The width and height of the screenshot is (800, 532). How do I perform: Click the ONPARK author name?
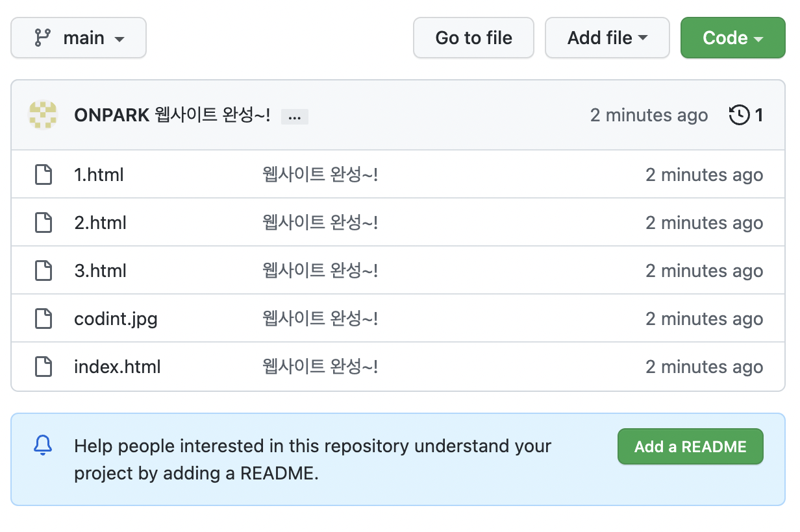pos(112,115)
